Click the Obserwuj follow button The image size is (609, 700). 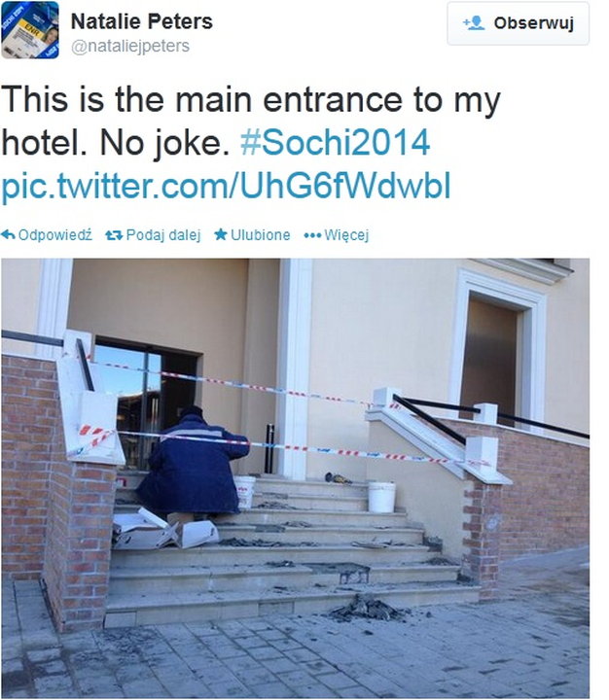[x=518, y=23]
